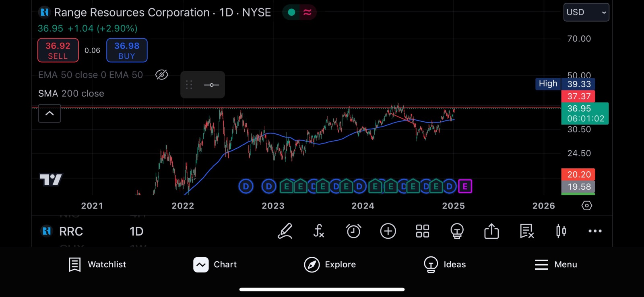Select the SMA 200 close indicator legend

(71, 94)
